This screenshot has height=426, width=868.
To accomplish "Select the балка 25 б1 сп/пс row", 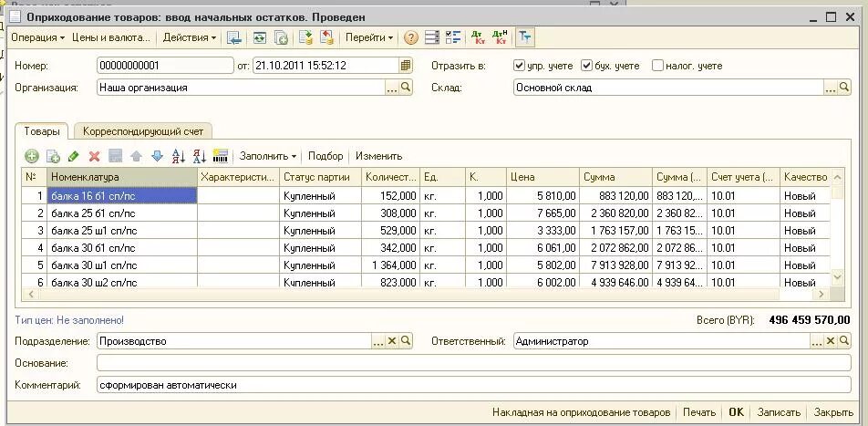I will click(x=427, y=213).
